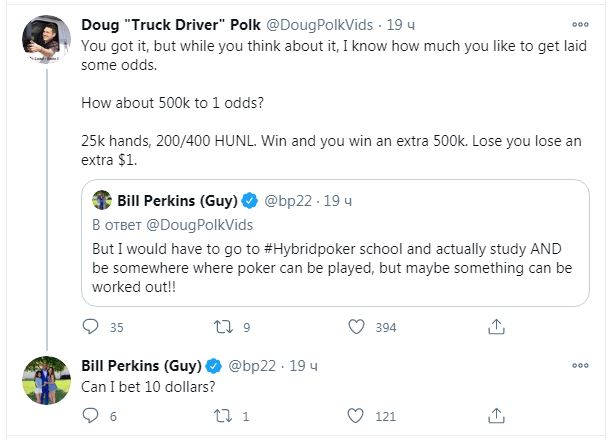The image size is (610, 440).
Task: Open Doug "Truck Driver" Polk display name
Action: 166,24
